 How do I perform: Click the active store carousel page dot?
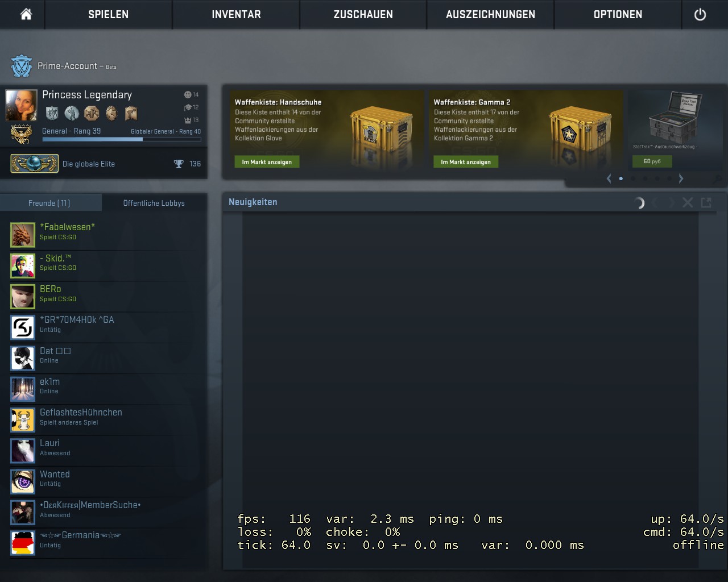[621, 178]
